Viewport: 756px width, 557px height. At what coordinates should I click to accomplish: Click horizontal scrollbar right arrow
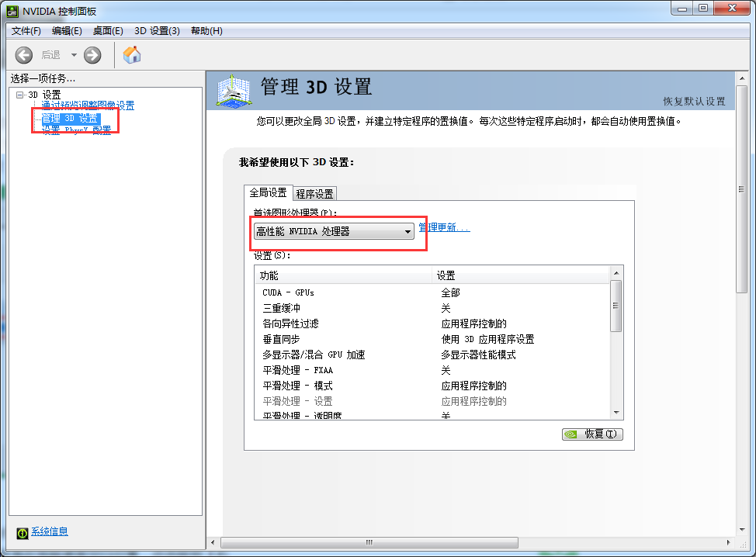click(x=729, y=542)
